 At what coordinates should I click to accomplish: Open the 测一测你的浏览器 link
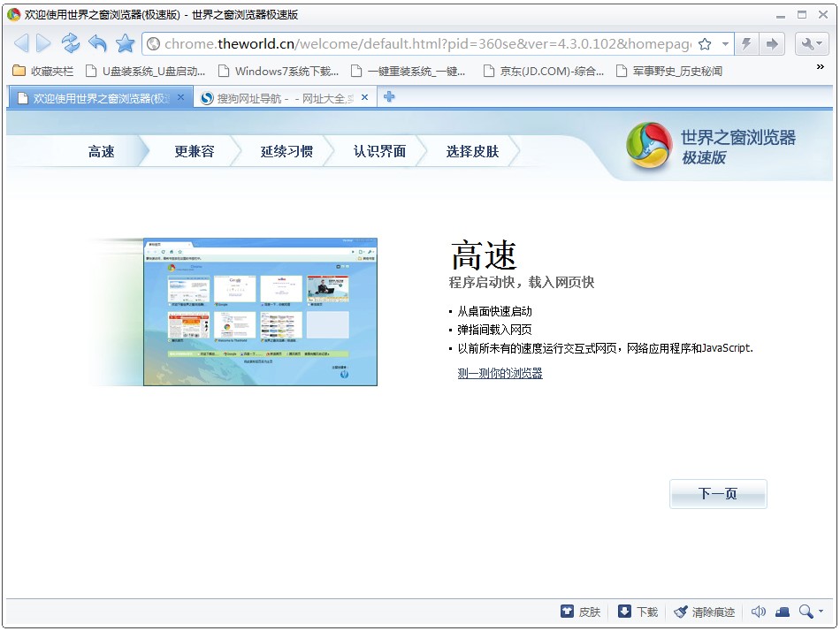click(x=500, y=373)
